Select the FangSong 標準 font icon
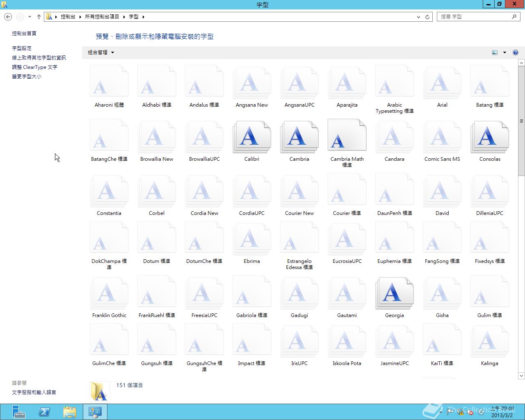The width and height of the screenshot is (525, 420). click(442, 237)
